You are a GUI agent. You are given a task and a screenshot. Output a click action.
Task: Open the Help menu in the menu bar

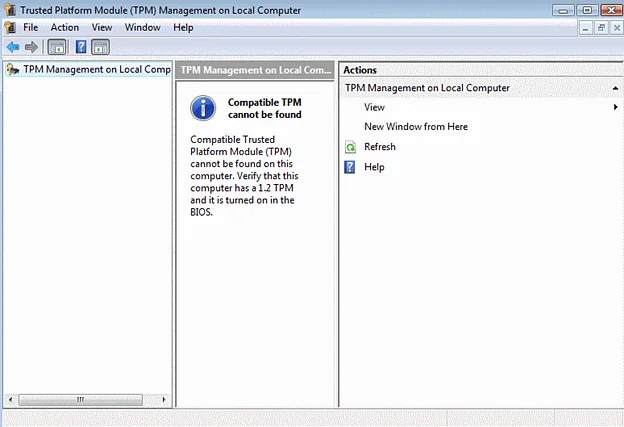point(183,27)
